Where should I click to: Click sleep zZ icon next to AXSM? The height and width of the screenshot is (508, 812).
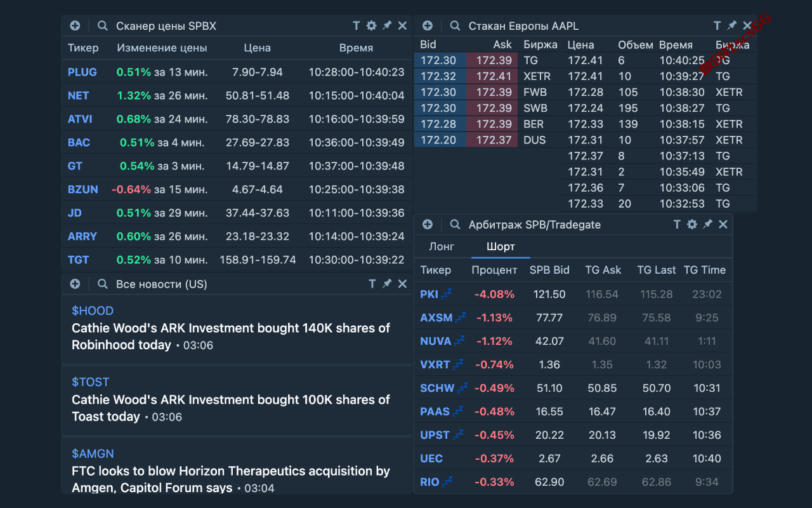[461, 316]
